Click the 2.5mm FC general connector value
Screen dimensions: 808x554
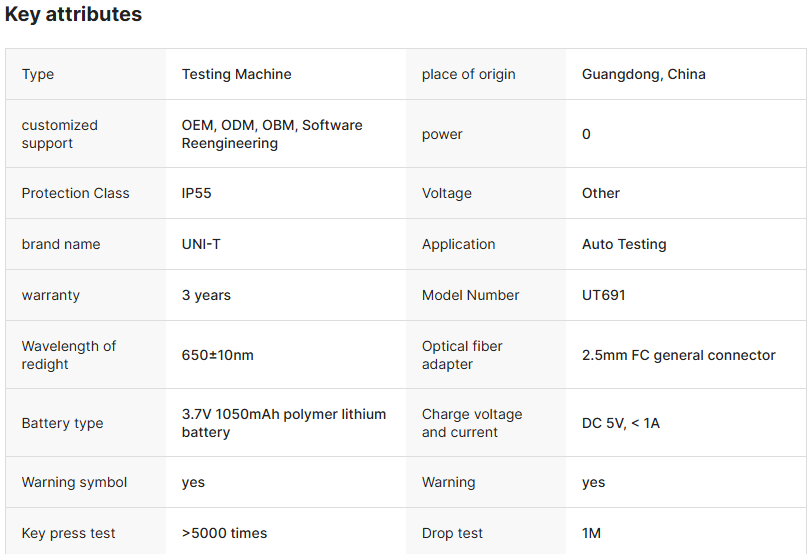[x=678, y=355]
